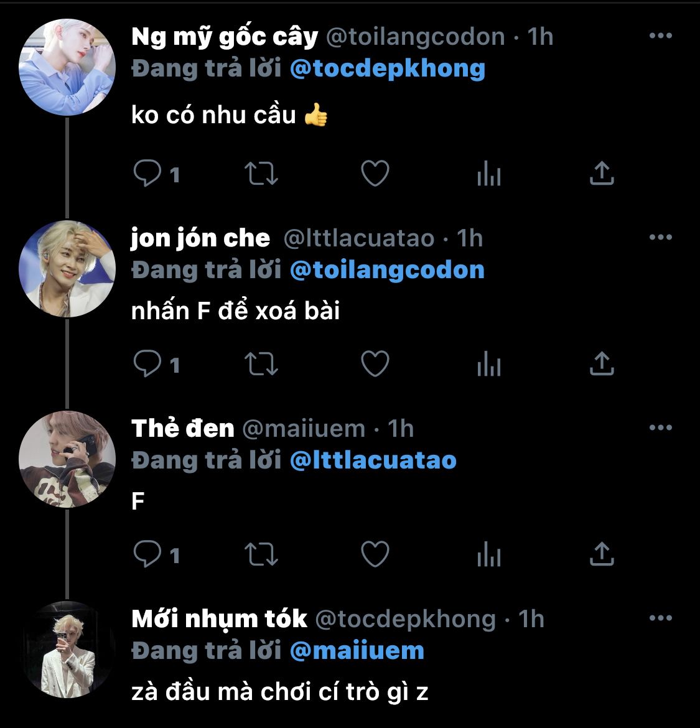Screen dimensions: 700x728
Task: Retweet the post by Ng mỹ gốc cây
Action: click(x=261, y=173)
